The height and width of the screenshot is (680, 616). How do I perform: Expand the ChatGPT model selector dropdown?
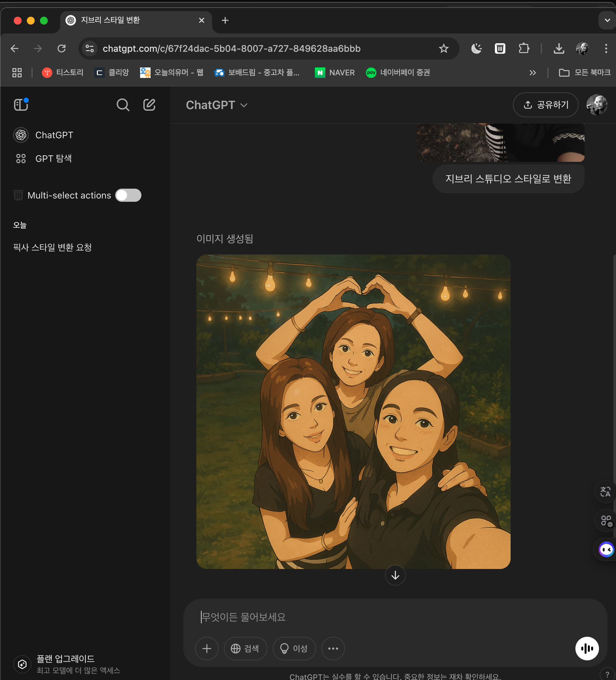point(216,105)
